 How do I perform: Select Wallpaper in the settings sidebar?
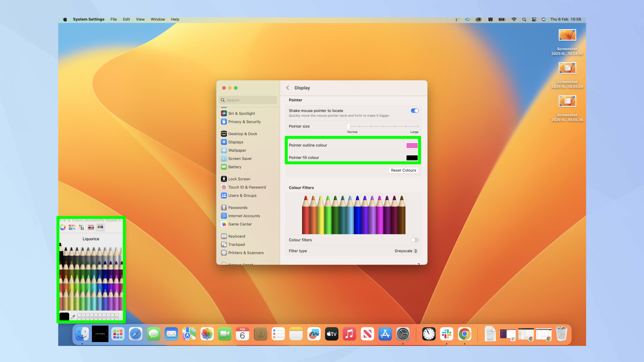click(x=237, y=150)
